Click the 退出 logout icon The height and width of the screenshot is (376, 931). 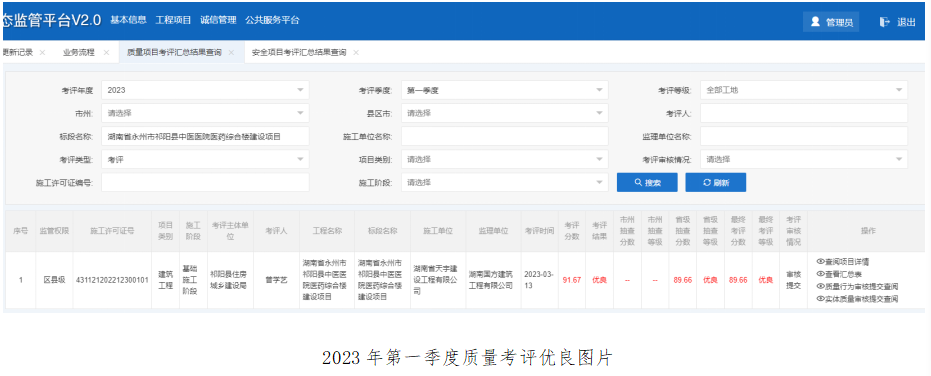coord(885,22)
